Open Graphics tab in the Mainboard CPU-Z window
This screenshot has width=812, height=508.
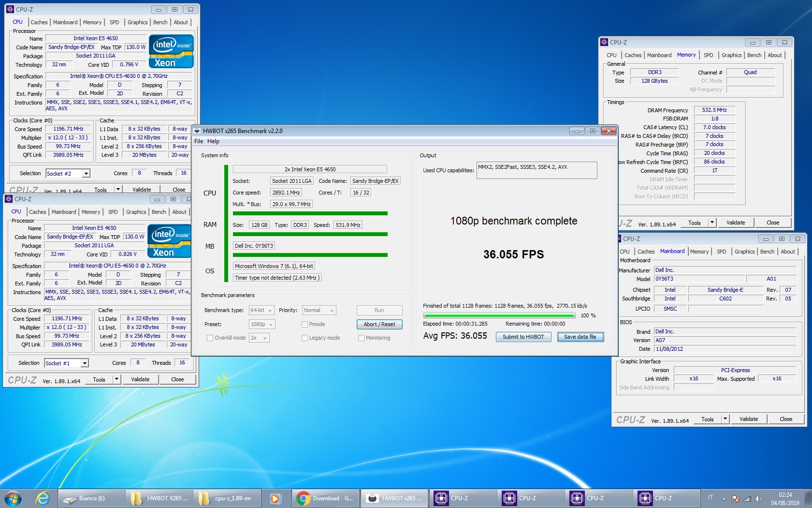coord(744,252)
